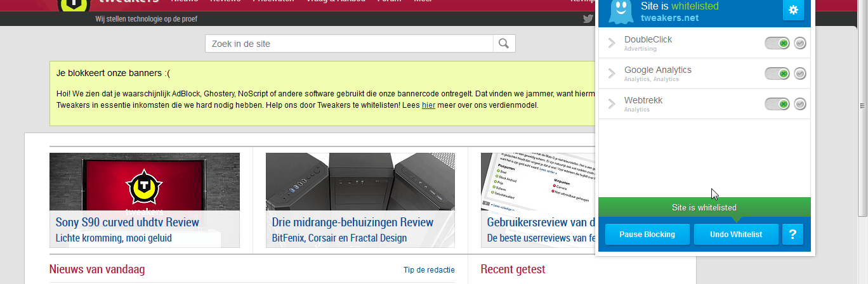This screenshot has width=868, height=284.
Task: Click the 'Recent getest' heading
Action: tap(513, 269)
